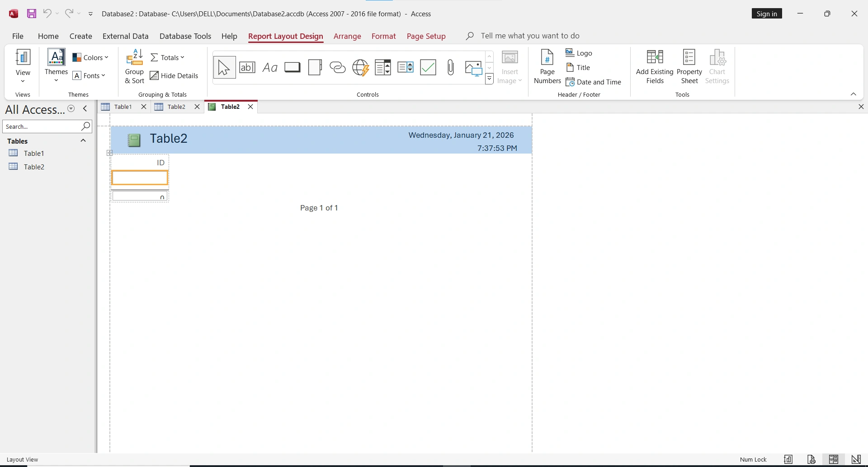The height and width of the screenshot is (467, 868).
Task: Switch to Print Preview from the status bar
Action: coord(811,459)
